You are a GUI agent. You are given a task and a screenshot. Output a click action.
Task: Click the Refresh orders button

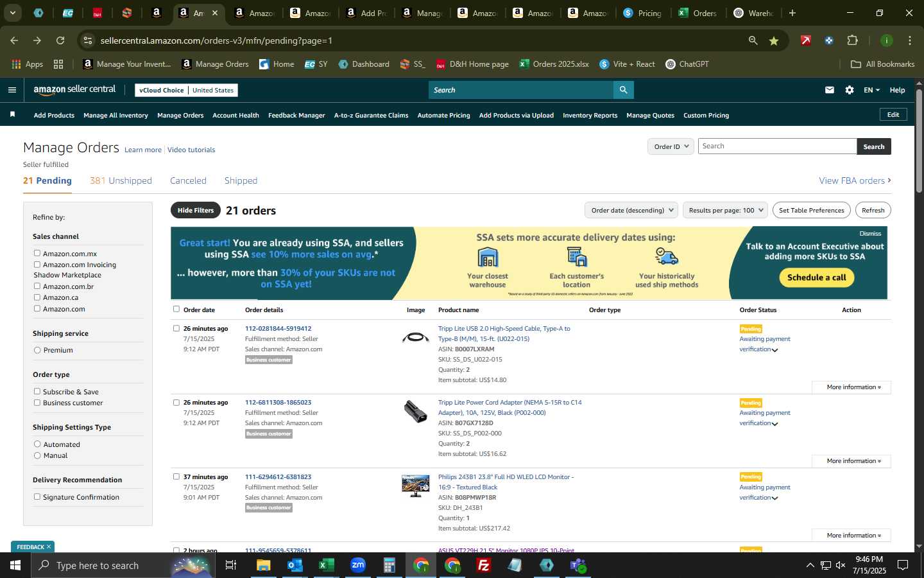tap(873, 210)
